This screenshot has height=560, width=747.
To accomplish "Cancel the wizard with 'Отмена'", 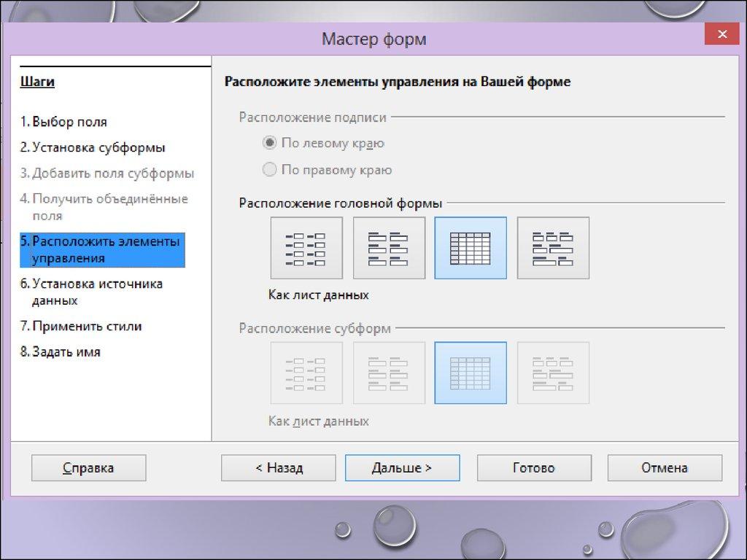I will tap(664, 468).
